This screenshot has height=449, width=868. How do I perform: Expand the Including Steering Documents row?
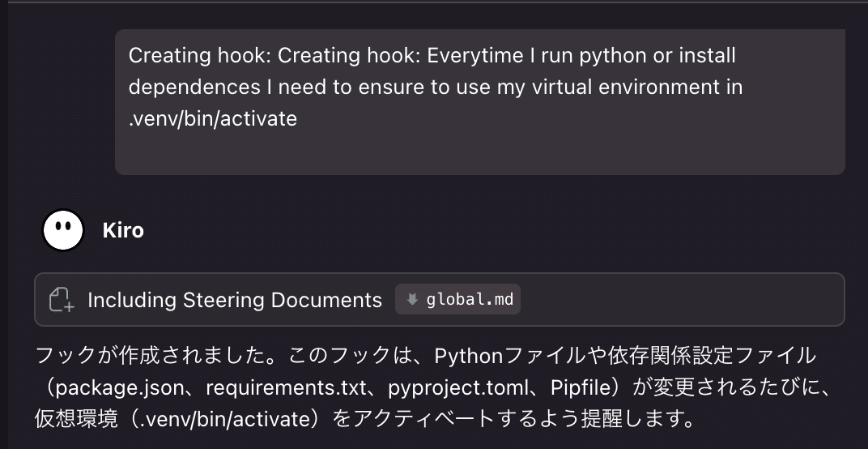click(x=234, y=300)
